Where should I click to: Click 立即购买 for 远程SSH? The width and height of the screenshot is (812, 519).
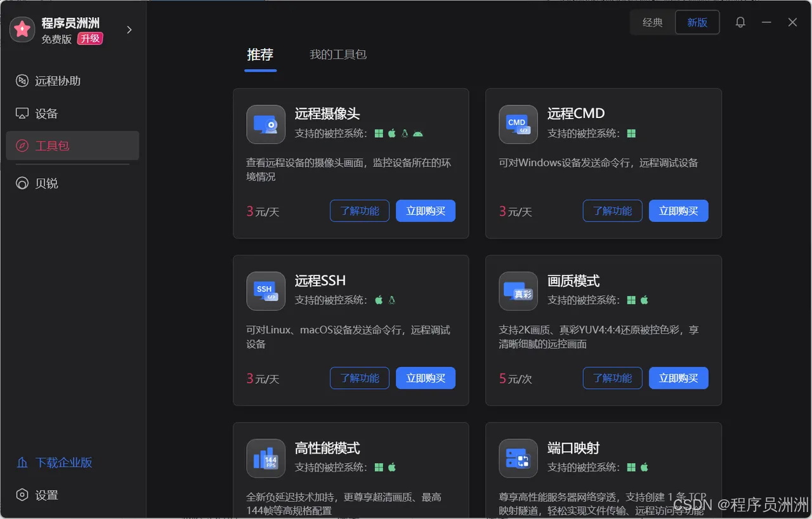425,378
